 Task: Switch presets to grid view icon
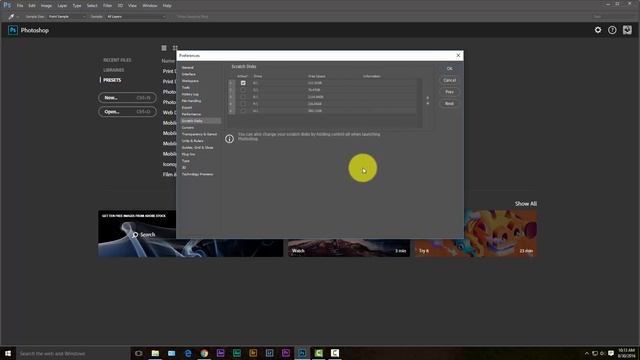point(175,48)
